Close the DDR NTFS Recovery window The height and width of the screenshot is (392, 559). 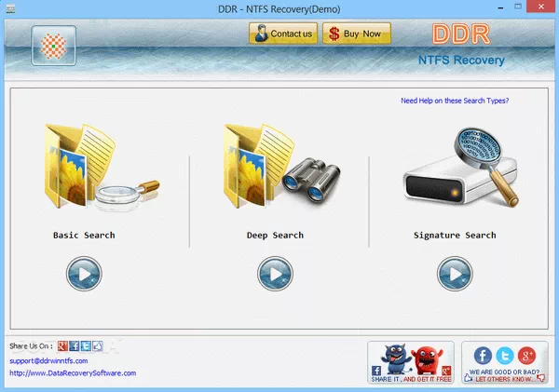[543, 8]
